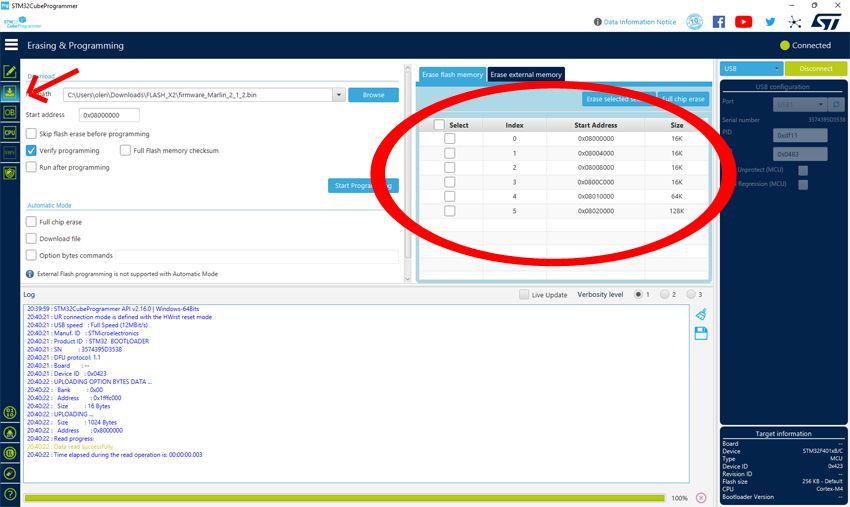The image size is (850, 507).
Task: Click the Start Address column header
Action: click(595, 125)
